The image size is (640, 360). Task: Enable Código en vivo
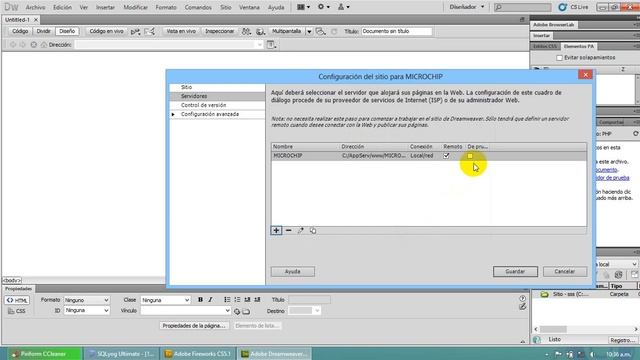106,31
